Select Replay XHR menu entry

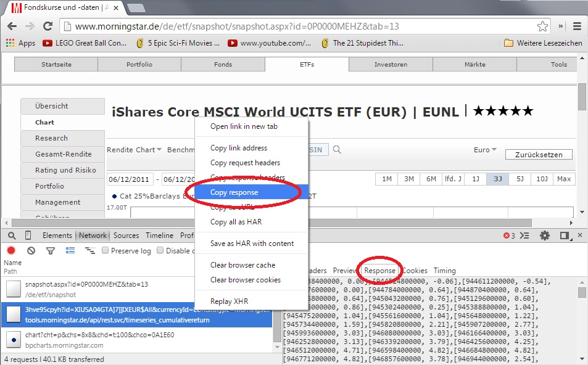pyautogui.click(x=251, y=301)
